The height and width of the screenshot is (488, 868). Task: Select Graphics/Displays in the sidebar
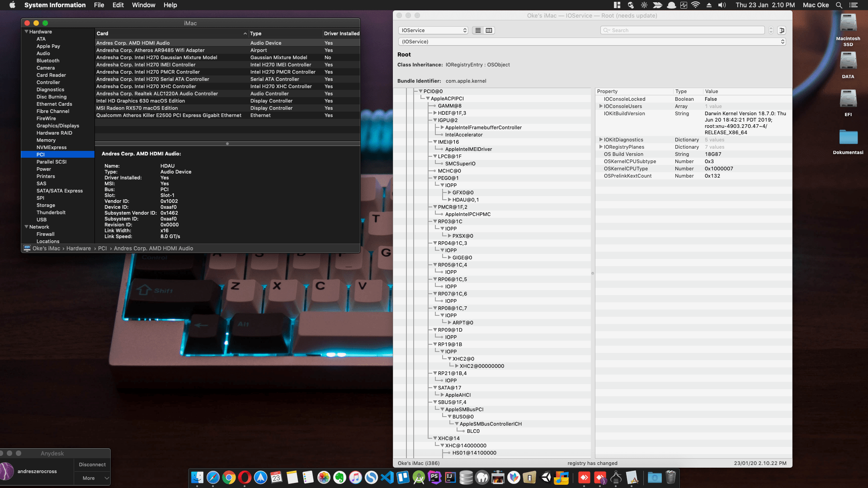(x=58, y=126)
